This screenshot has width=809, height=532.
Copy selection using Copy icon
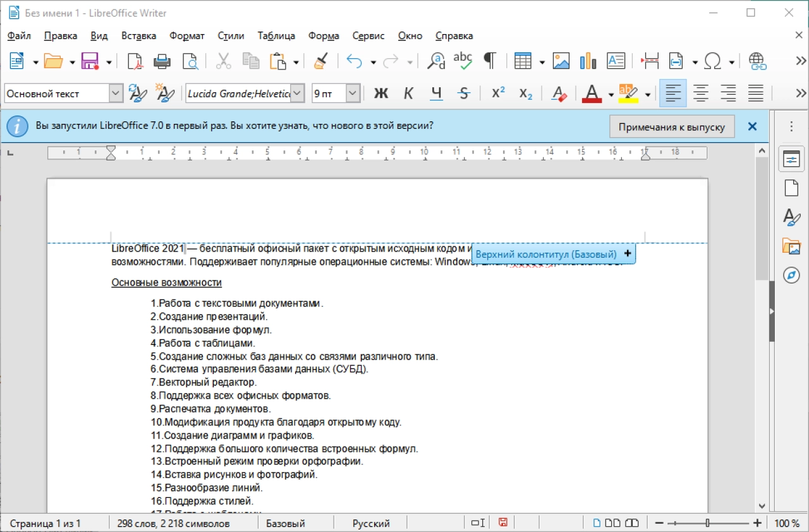tap(251, 61)
